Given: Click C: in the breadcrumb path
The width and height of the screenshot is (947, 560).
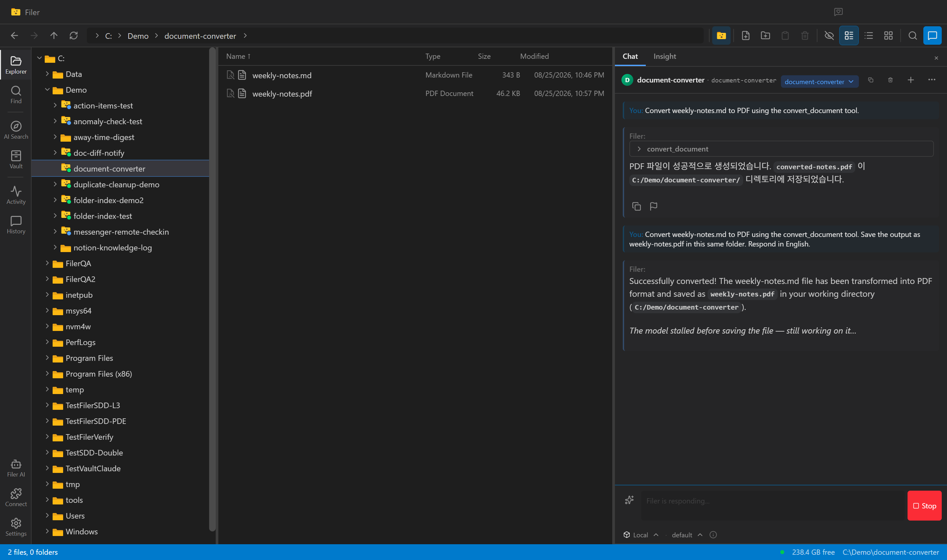Looking at the screenshot, I should tap(108, 36).
